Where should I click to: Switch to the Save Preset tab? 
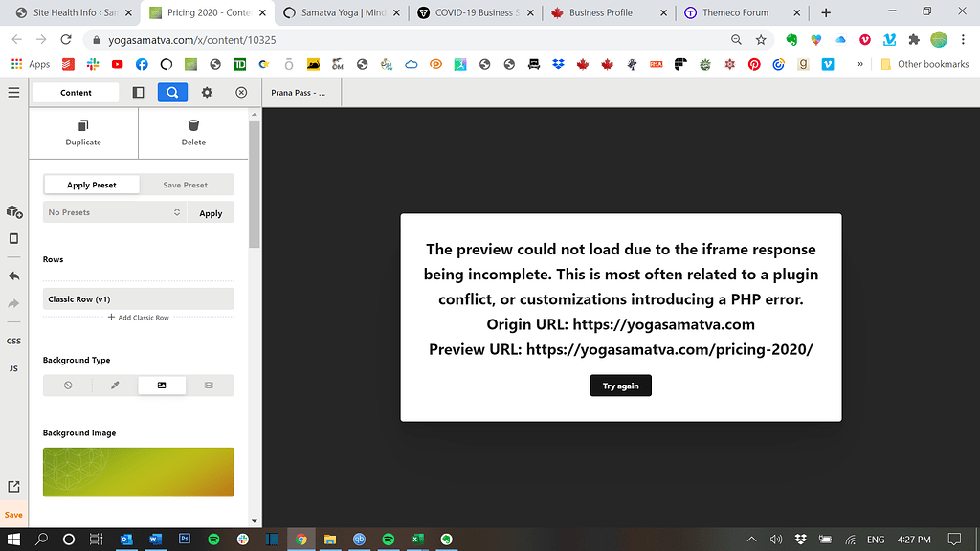(x=186, y=186)
